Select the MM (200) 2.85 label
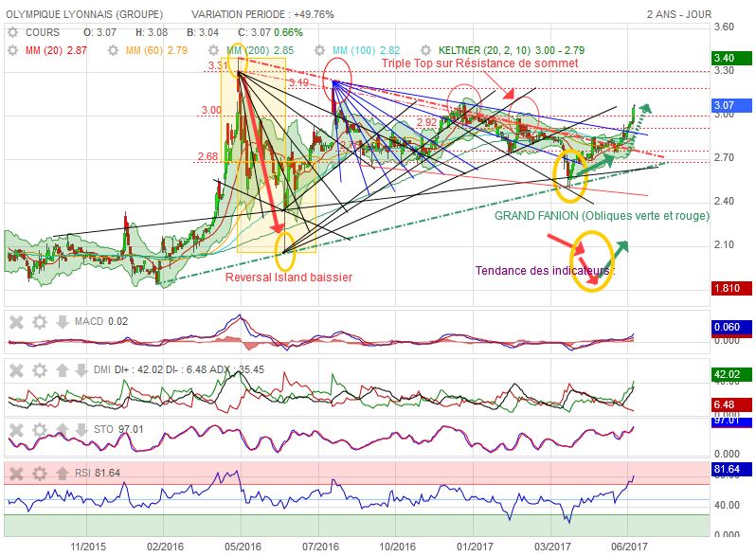Screen dimensions: 756x556 point(260,50)
